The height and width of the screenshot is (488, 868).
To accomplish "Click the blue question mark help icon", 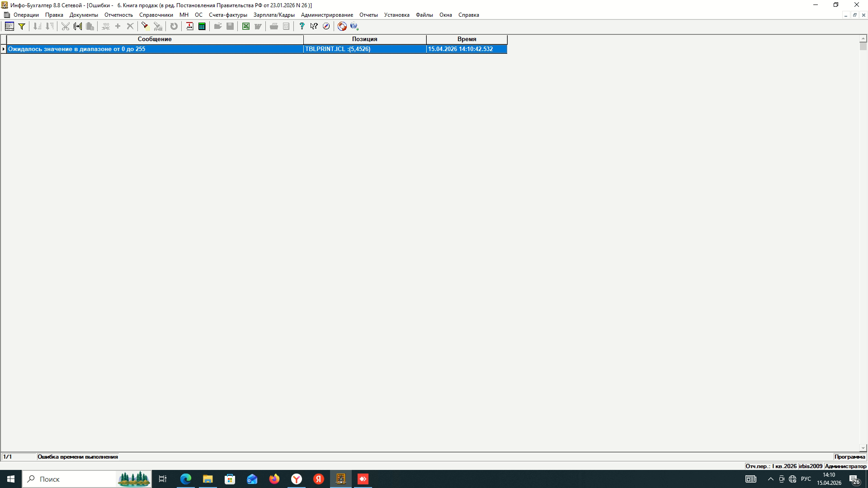I will coord(302,26).
